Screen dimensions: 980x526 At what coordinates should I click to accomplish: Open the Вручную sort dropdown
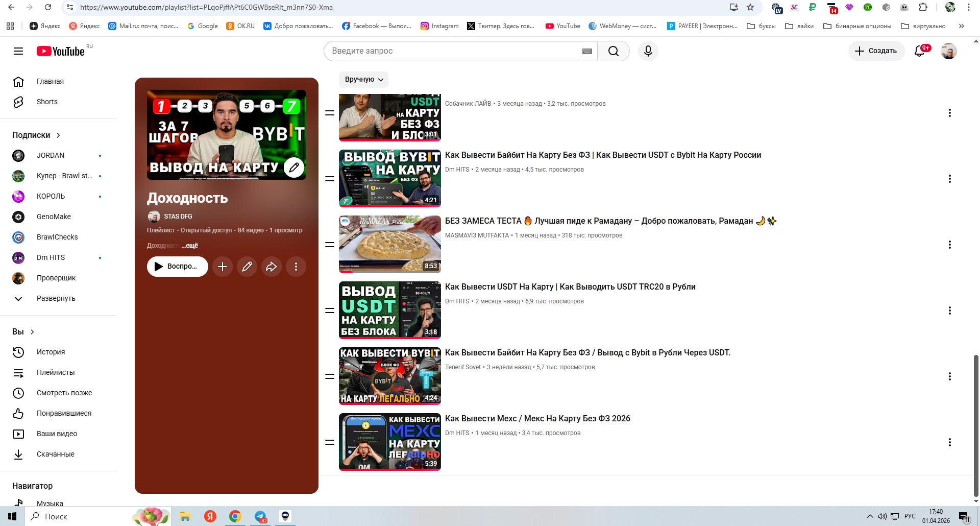click(x=364, y=80)
